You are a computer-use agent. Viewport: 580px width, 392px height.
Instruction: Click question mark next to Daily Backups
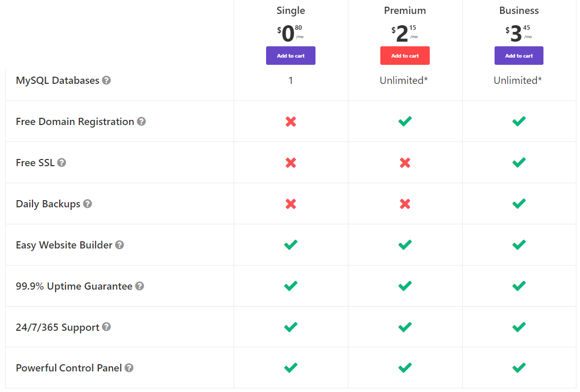[x=87, y=204]
